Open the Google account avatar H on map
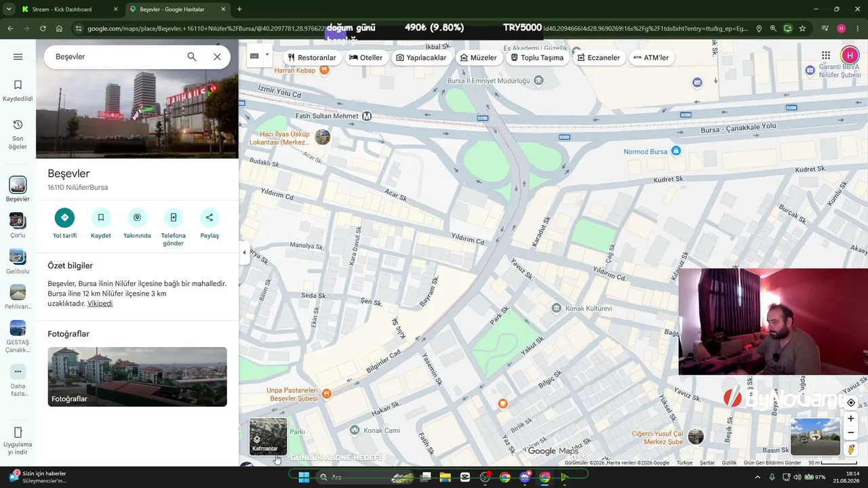Screen dimensions: 868x488 (850, 56)
